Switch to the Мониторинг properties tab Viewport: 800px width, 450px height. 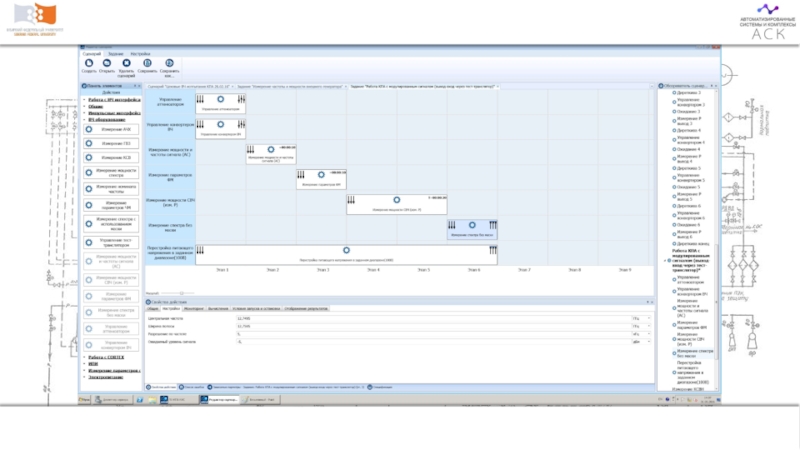coord(194,309)
